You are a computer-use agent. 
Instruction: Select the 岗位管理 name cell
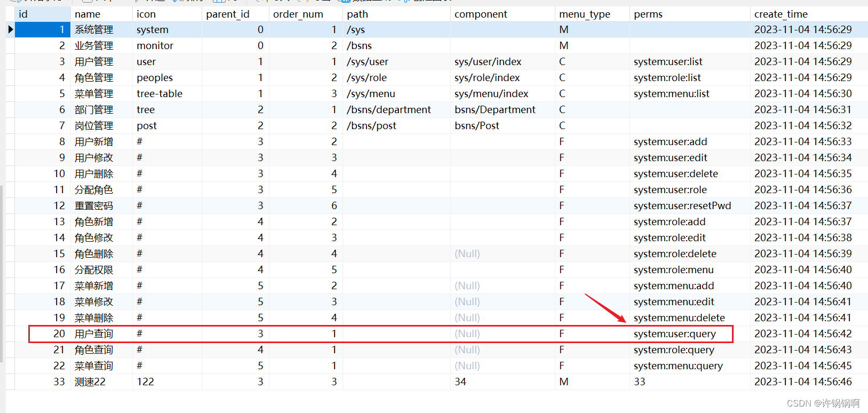click(x=101, y=126)
